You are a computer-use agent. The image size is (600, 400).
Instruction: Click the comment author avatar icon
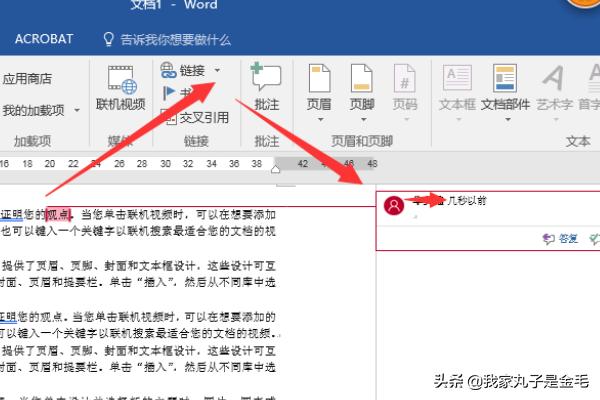[394, 206]
